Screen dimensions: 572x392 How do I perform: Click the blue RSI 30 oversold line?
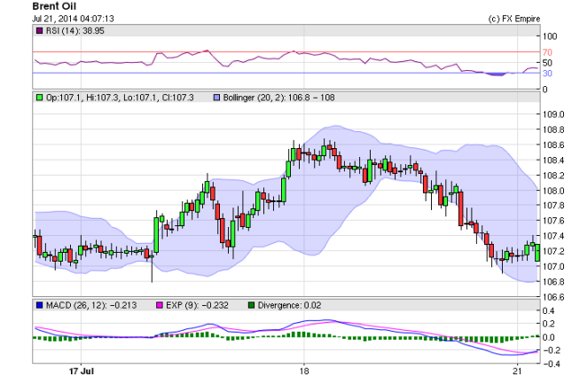(286, 73)
